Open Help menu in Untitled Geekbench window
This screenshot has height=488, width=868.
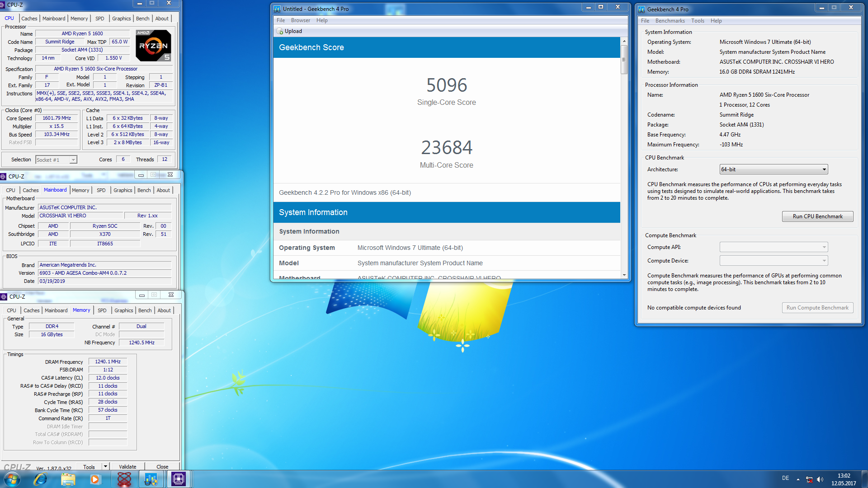click(x=322, y=20)
